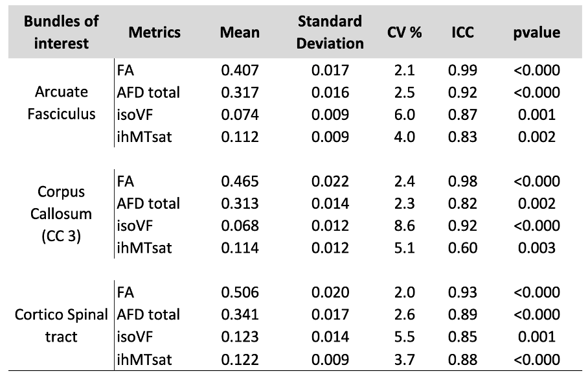The height and width of the screenshot is (376, 588).
Task: Select the "ICC" column header
Action: click(x=462, y=32)
